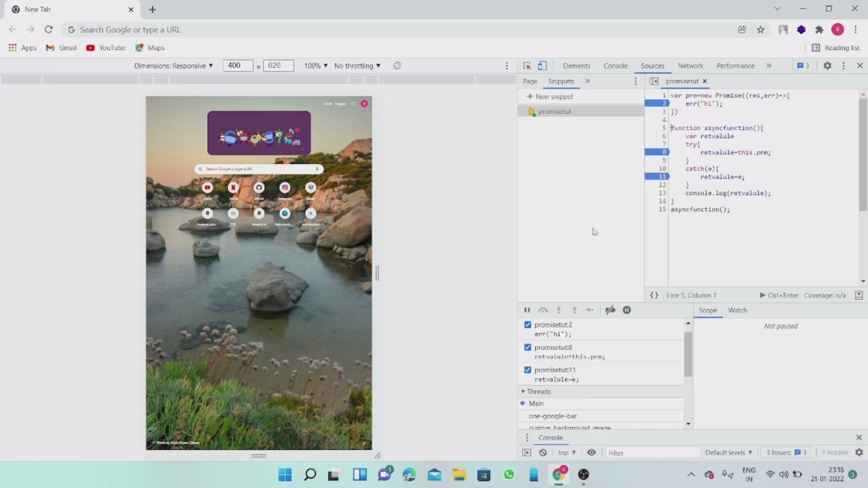Show more navigator tabs beside Snippets
This screenshot has height=488, width=868.
(x=587, y=81)
